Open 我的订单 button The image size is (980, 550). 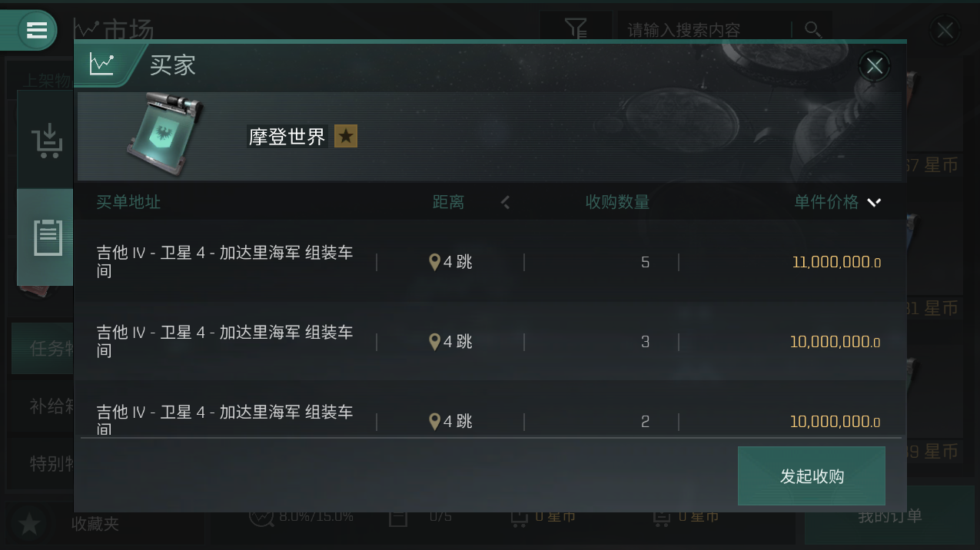[x=890, y=516]
